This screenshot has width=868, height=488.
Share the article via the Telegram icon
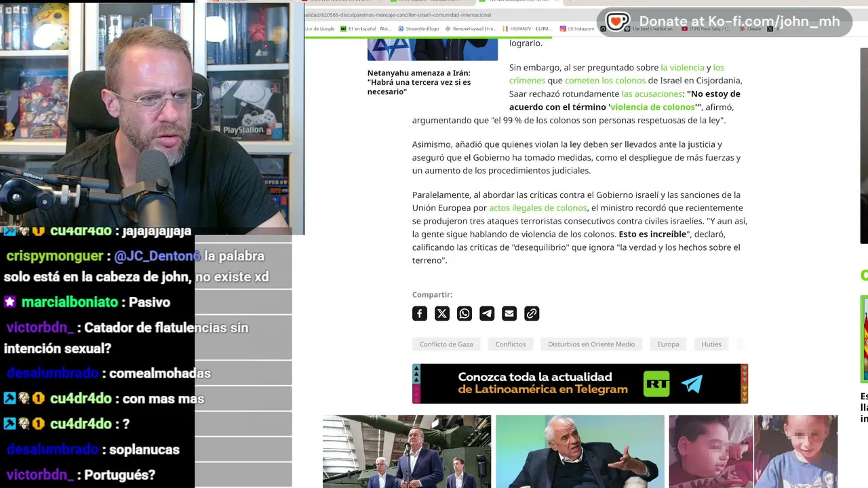487,313
